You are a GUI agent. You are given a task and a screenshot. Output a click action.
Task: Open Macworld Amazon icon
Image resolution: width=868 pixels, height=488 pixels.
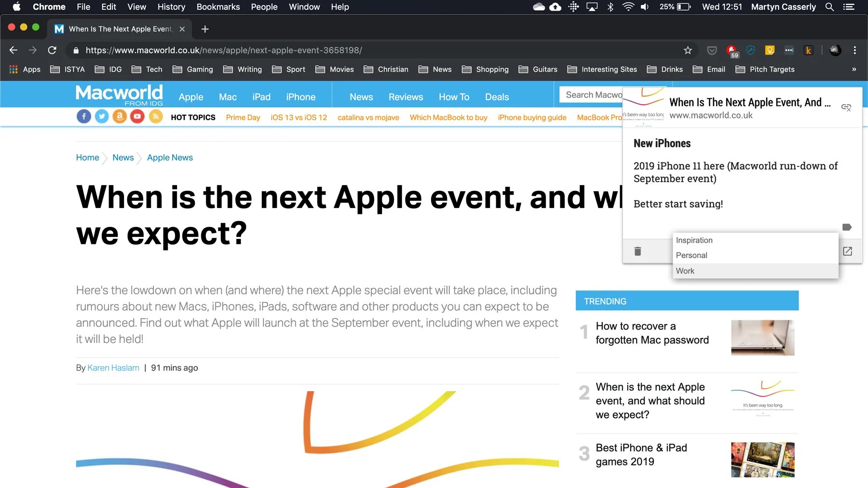click(120, 117)
